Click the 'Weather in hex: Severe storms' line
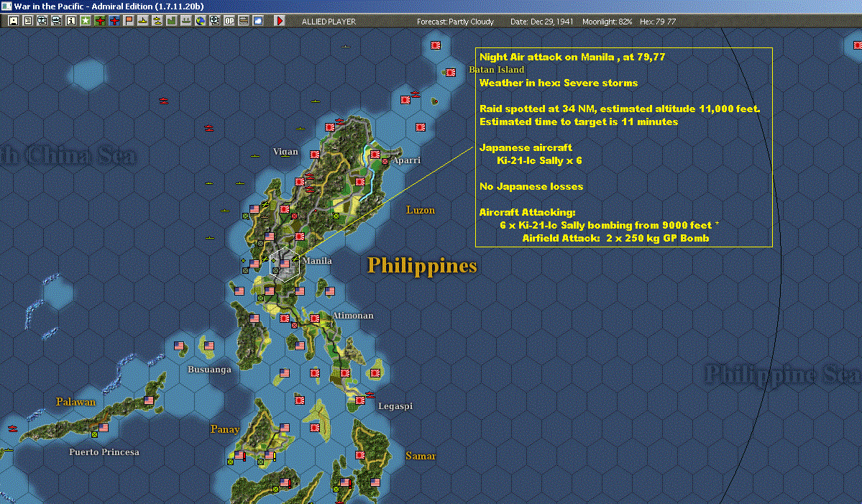This screenshot has height=504, width=862. 559,83
